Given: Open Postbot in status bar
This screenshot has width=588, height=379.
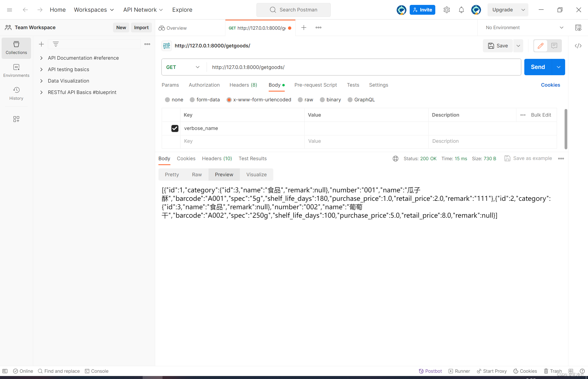Looking at the screenshot, I should 430,371.
